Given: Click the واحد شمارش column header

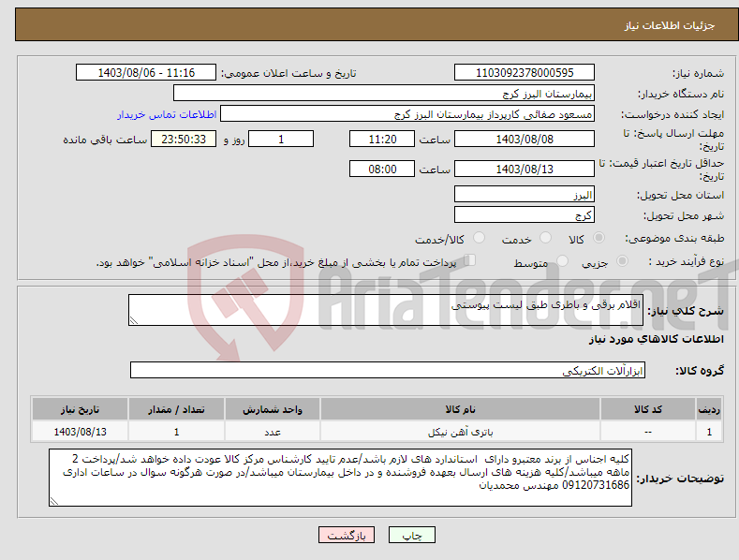Looking at the screenshot, I should (273, 409).
